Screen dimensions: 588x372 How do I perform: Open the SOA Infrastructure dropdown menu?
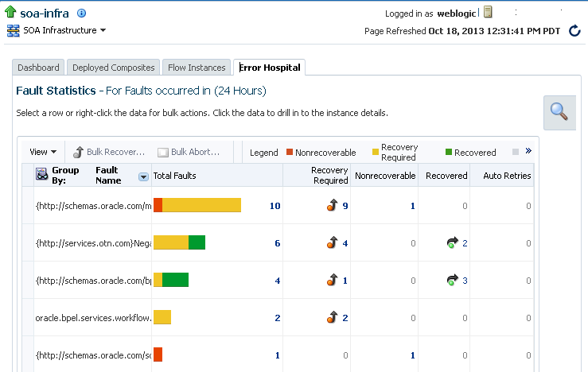point(56,30)
